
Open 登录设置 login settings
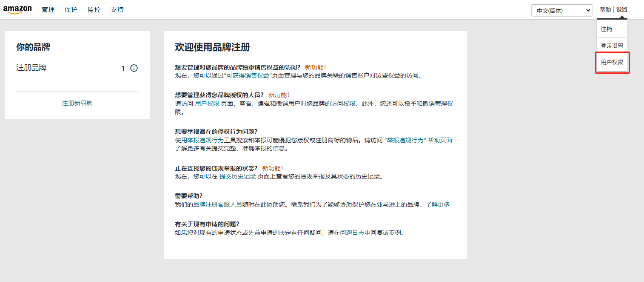[x=612, y=46]
